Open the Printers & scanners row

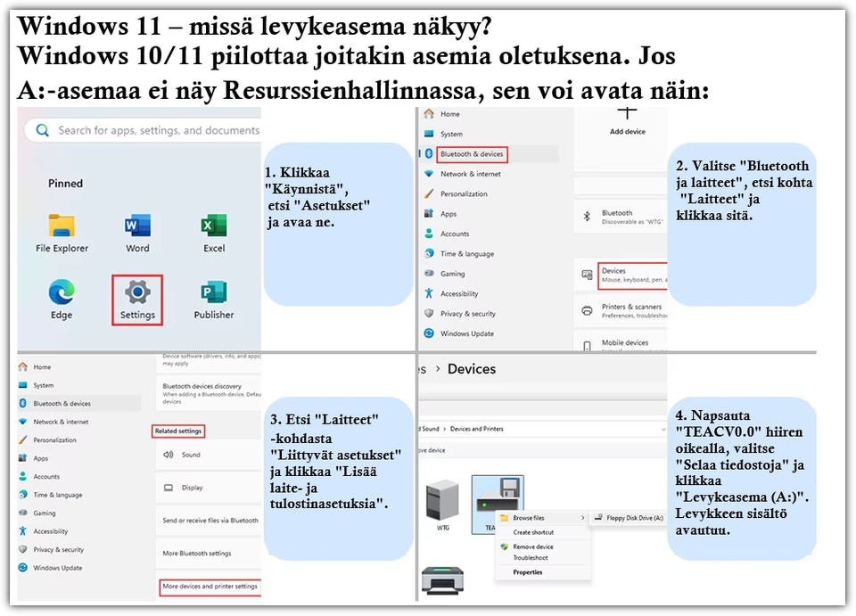coord(621,310)
